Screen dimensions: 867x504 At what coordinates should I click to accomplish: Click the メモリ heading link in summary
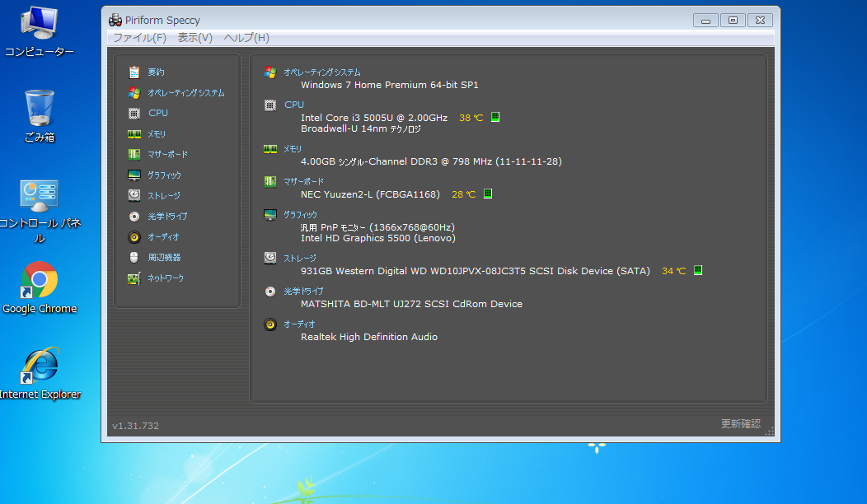click(293, 149)
